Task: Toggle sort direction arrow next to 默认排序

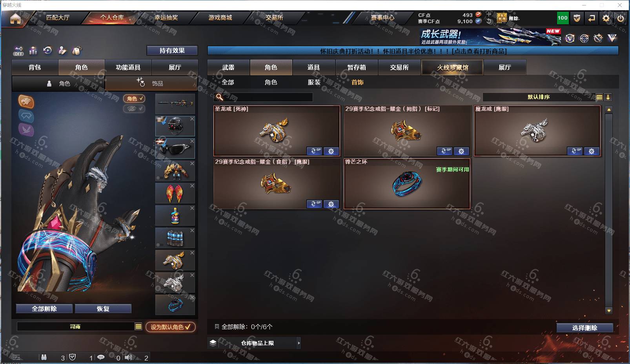Action: 608,97
